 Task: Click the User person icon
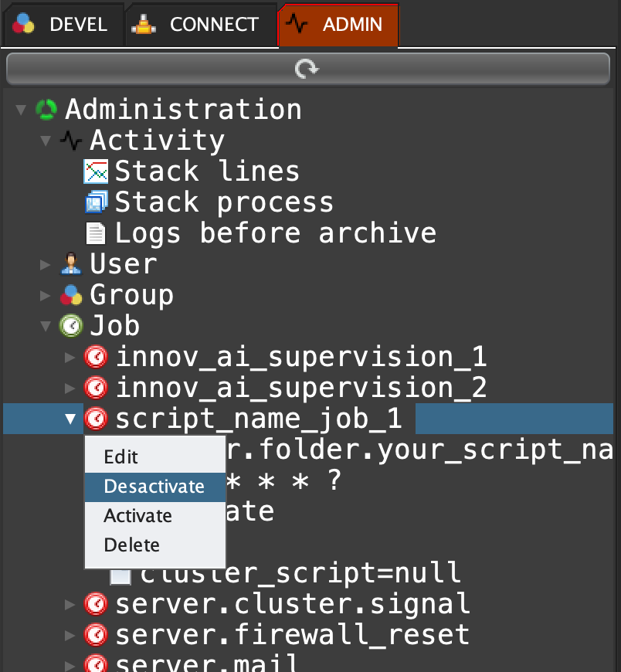(x=71, y=264)
